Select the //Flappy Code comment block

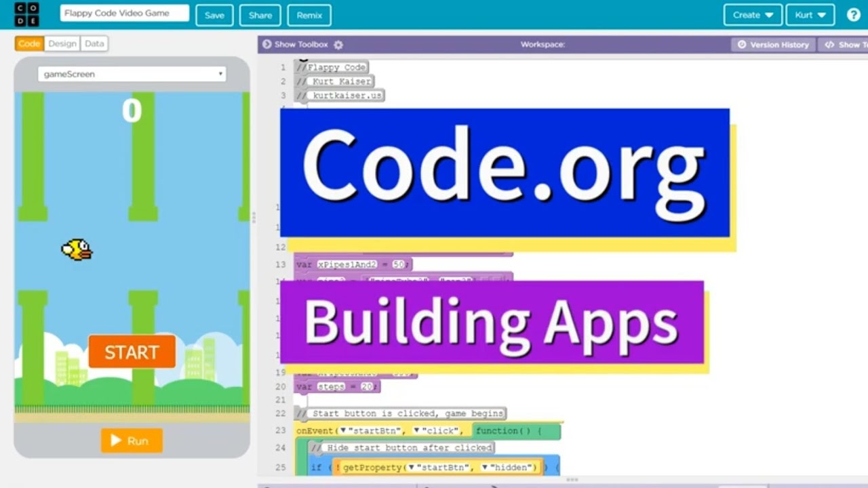(332, 67)
